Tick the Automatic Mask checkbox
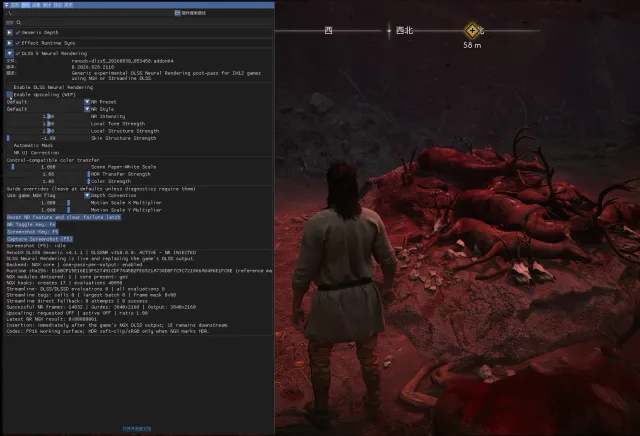Screen dimensions: 640x436 tap(9, 145)
